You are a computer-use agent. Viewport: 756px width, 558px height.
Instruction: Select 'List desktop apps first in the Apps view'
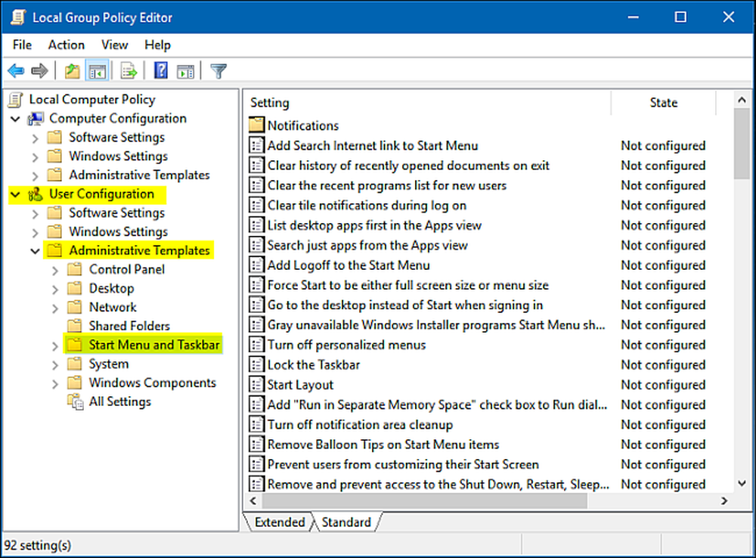point(374,225)
